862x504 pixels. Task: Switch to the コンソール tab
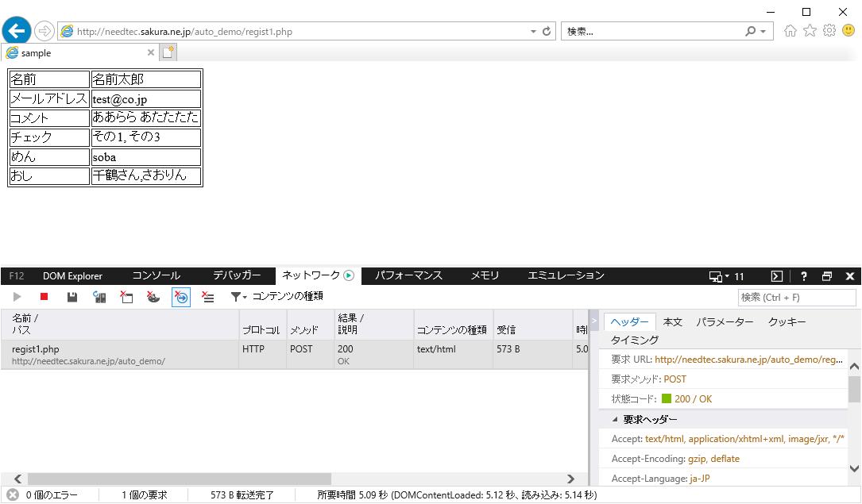coord(157,275)
